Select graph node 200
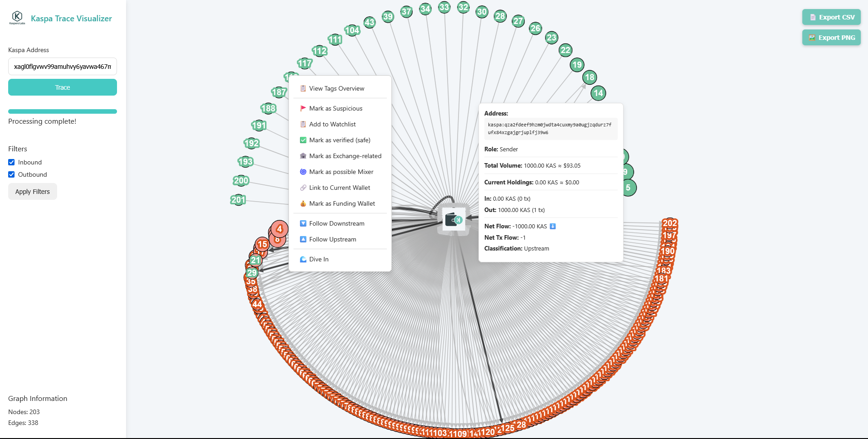Screen dimensions: 868x439 click(x=241, y=181)
